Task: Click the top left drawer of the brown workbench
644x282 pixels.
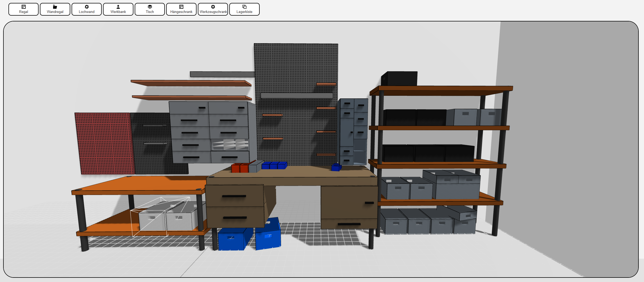Action: click(234, 195)
